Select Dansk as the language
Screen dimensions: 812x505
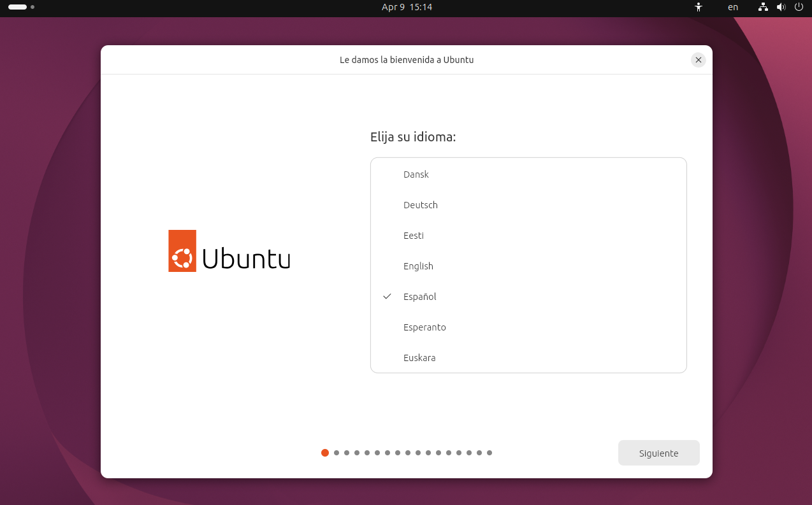tap(416, 174)
